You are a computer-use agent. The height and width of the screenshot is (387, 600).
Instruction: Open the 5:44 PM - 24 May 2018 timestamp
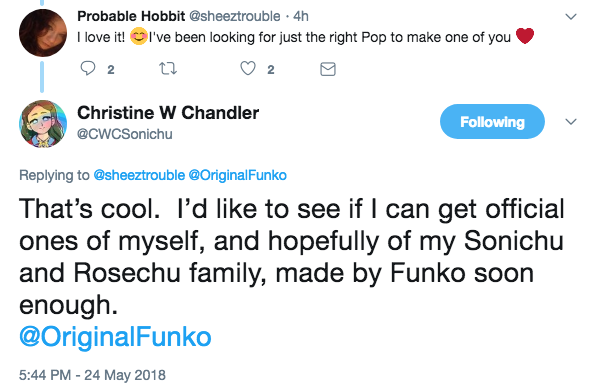point(92,375)
